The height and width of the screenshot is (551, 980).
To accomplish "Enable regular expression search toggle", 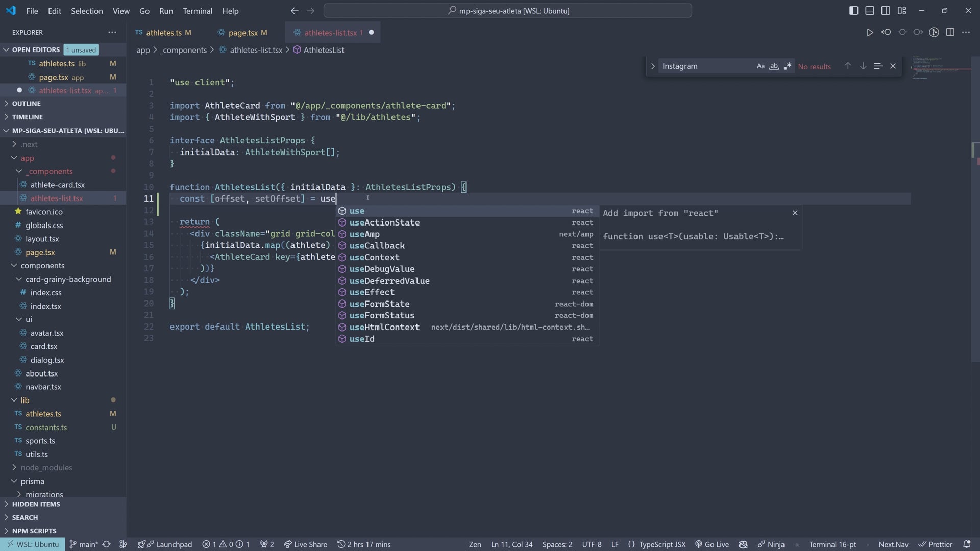I will pos(788,66).
